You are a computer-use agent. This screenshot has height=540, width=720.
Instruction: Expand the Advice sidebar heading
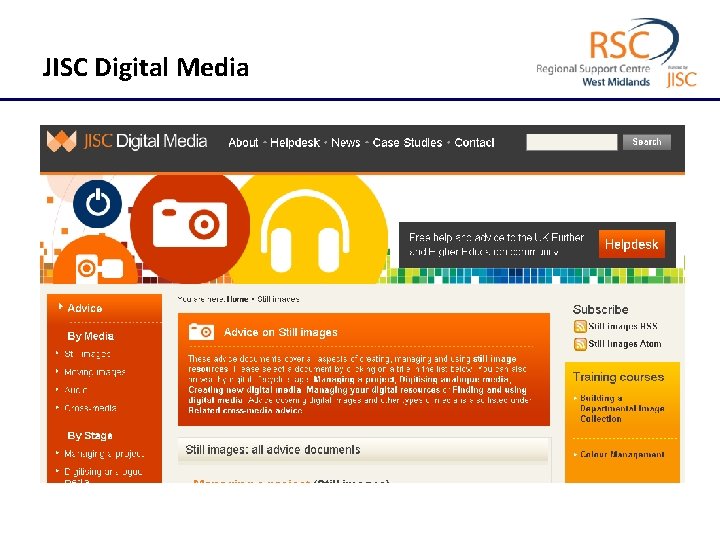(84, 308)
